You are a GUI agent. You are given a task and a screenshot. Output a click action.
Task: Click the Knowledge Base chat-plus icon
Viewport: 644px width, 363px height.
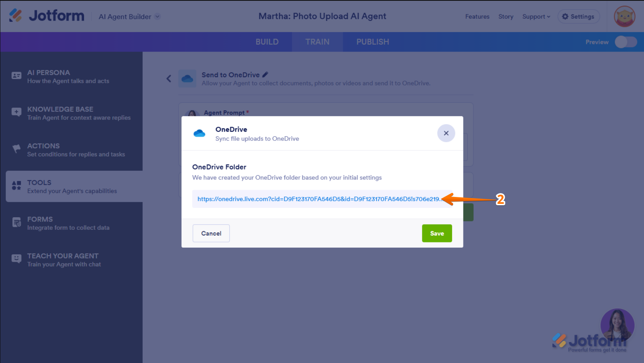click(16, 112)
